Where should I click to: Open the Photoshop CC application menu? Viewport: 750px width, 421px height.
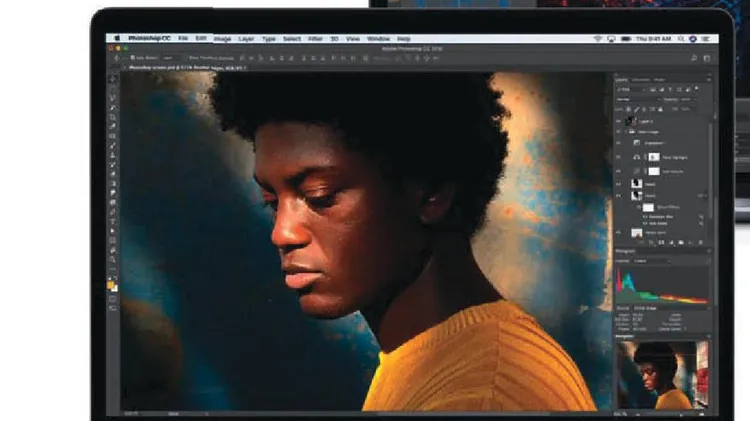pyautogui.click(x=149, y=38)
